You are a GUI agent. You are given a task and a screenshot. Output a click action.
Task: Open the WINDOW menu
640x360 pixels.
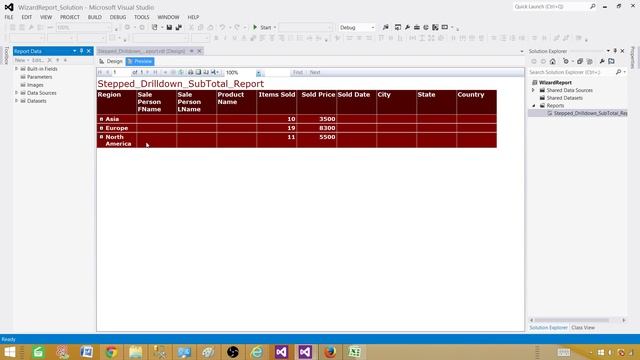point(168,17)
